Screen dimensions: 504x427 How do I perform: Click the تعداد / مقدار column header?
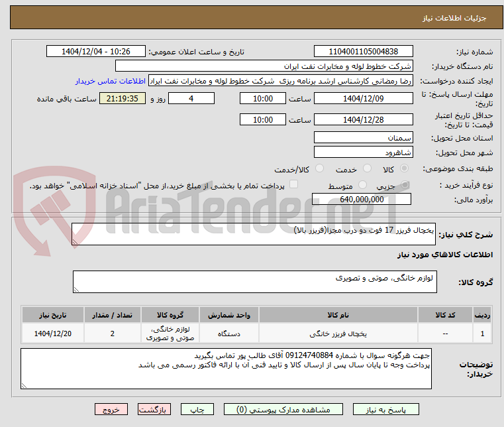pos(113,315)
